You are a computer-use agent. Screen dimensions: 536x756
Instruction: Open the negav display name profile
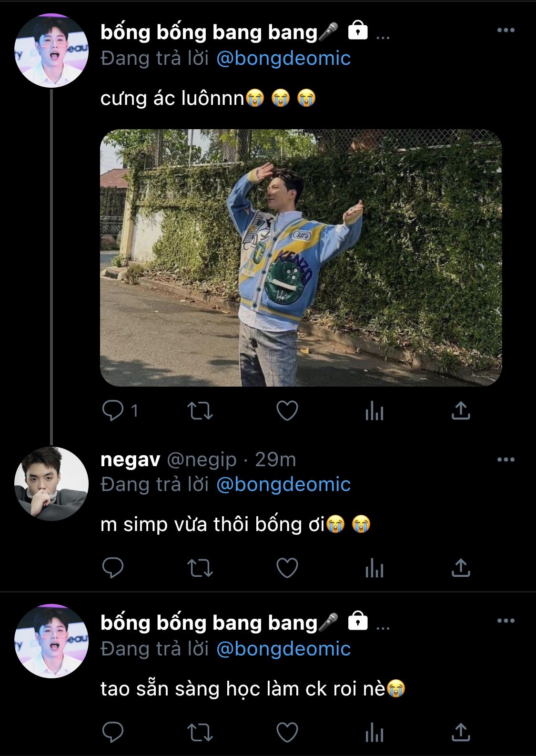[x=130, y=460]
